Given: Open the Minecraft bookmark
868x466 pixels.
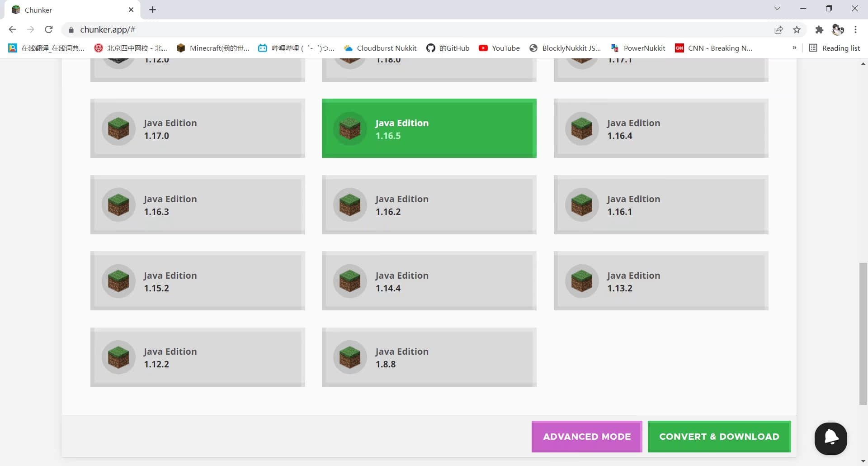Looking at the screenshot, I should (x=213, y=48).
